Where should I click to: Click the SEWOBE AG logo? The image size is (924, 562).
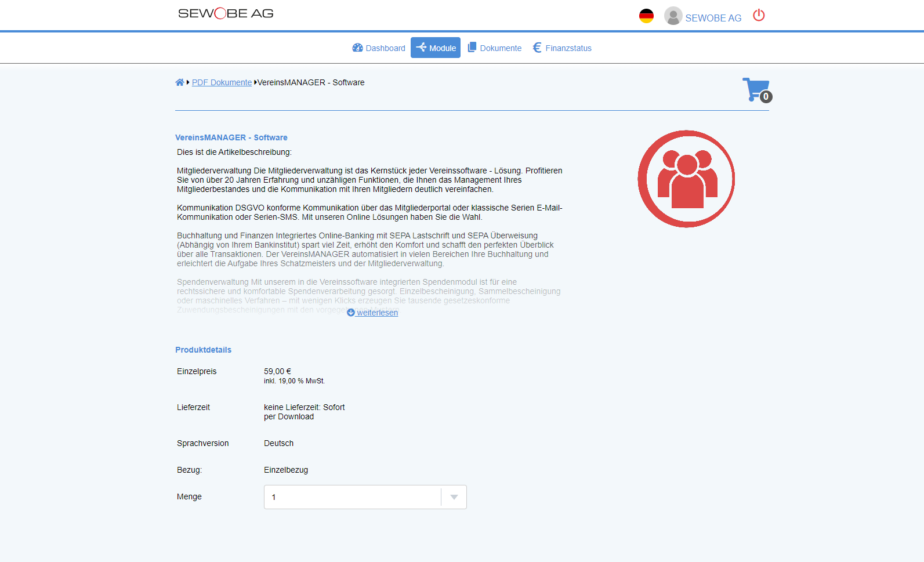coord(226,13)
